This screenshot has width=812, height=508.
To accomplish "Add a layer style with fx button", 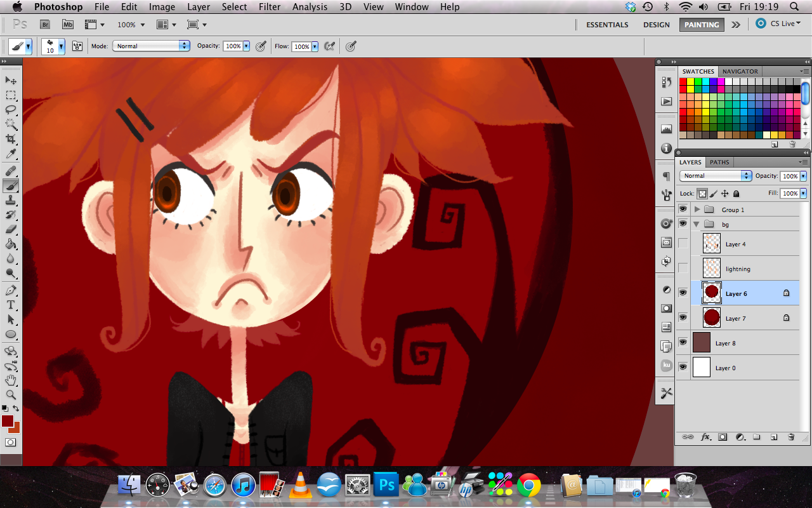I will pos(705,437).
